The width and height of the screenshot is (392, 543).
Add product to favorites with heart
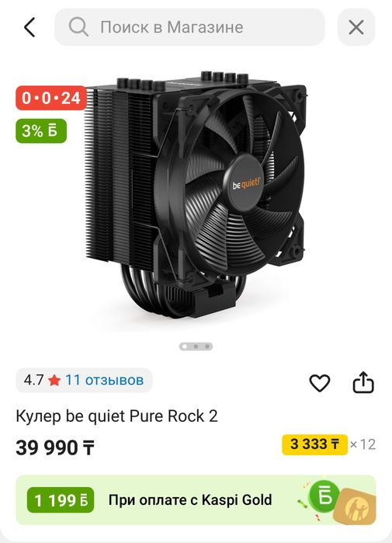319,383
